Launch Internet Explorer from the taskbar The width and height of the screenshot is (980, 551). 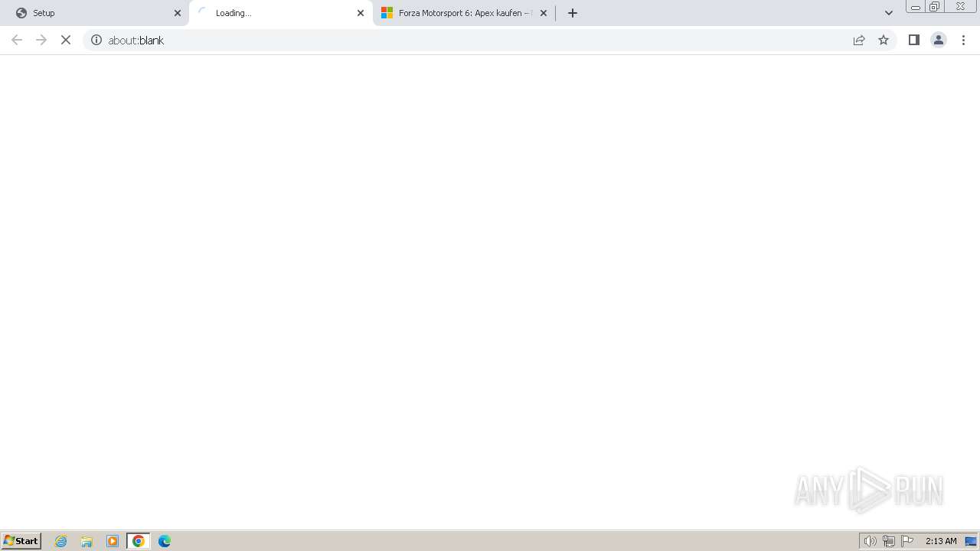point(61,541)
